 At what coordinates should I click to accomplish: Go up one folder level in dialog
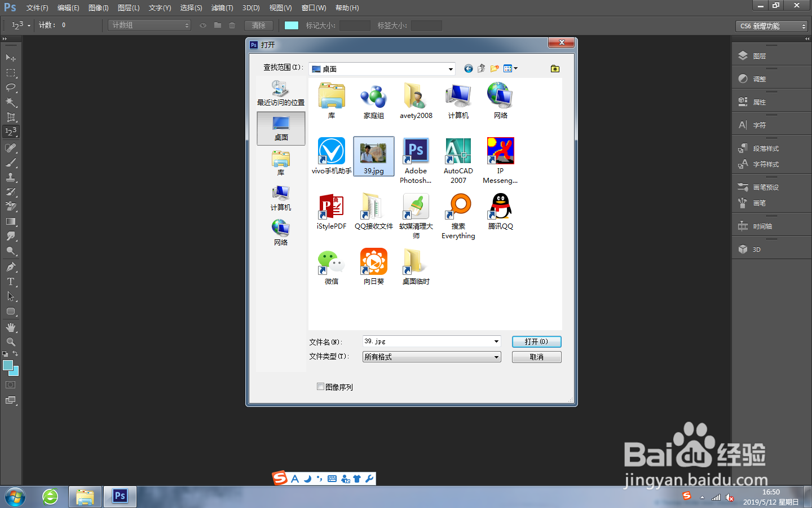481,68
